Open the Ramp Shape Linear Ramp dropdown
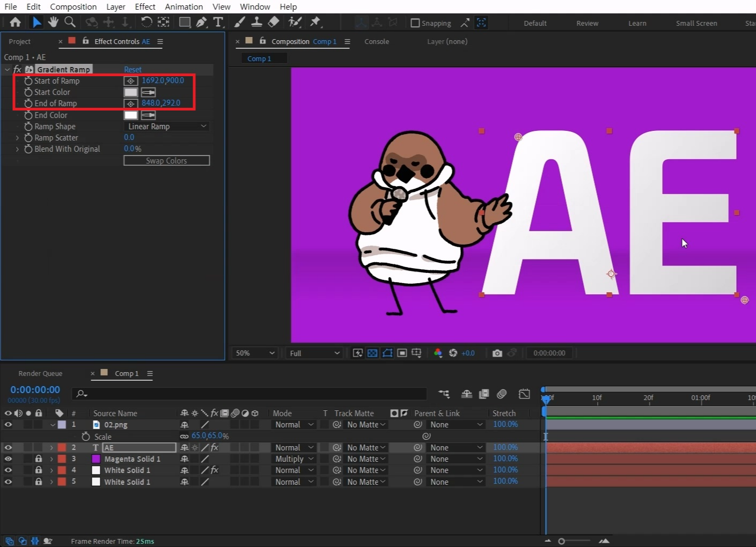This screenshot has width=756, height=547. pyautogui.click(x=166, y=127)
